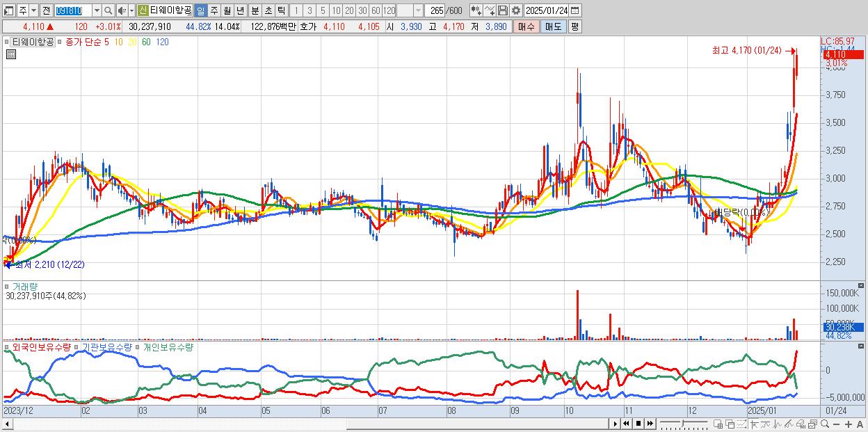Click the 매도 sell button

[x=554, y=26]
